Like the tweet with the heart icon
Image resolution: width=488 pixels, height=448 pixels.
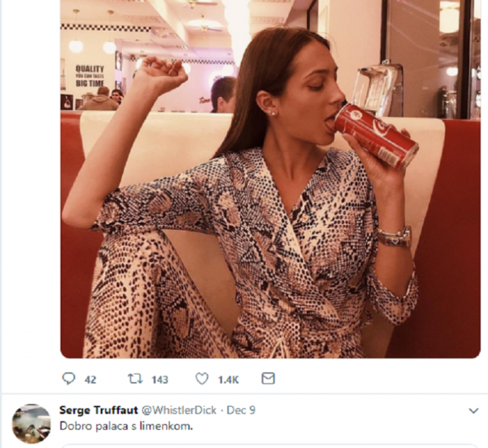coord(202,379)
